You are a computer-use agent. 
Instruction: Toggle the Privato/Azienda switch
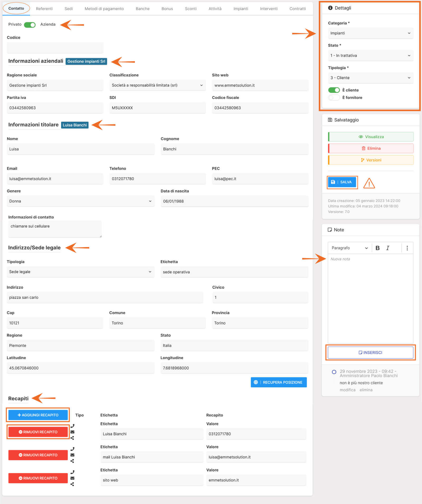click(30, 25)
